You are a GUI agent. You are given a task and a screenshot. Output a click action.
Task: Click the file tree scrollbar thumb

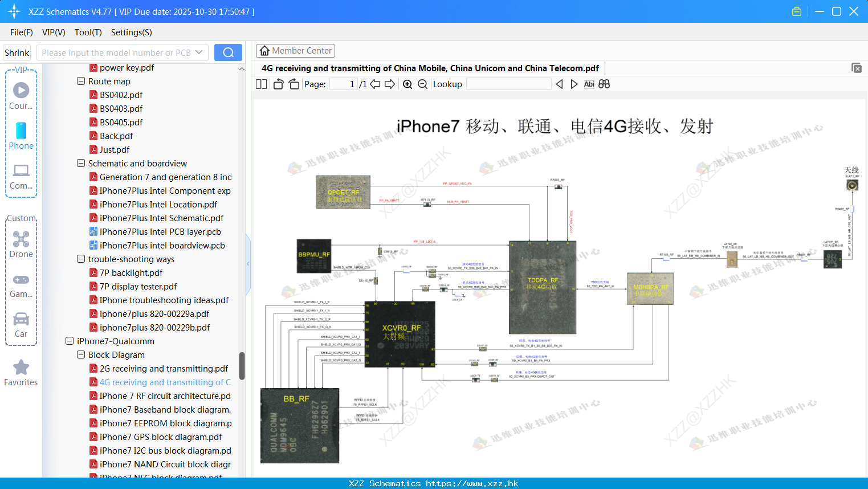coord(242,366)
